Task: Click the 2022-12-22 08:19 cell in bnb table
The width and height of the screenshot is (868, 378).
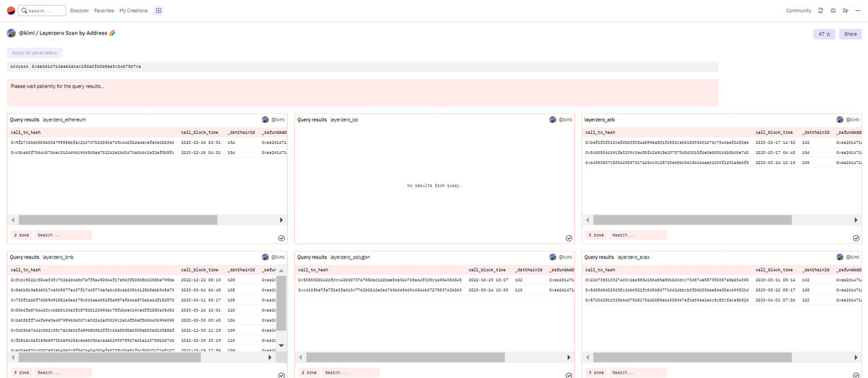Action: [x=200, y=280]
